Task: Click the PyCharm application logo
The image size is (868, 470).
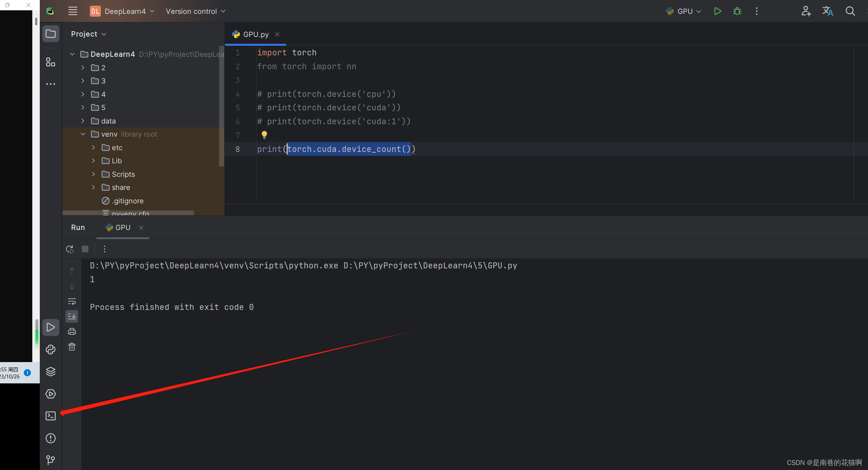Action: [50, 11]
